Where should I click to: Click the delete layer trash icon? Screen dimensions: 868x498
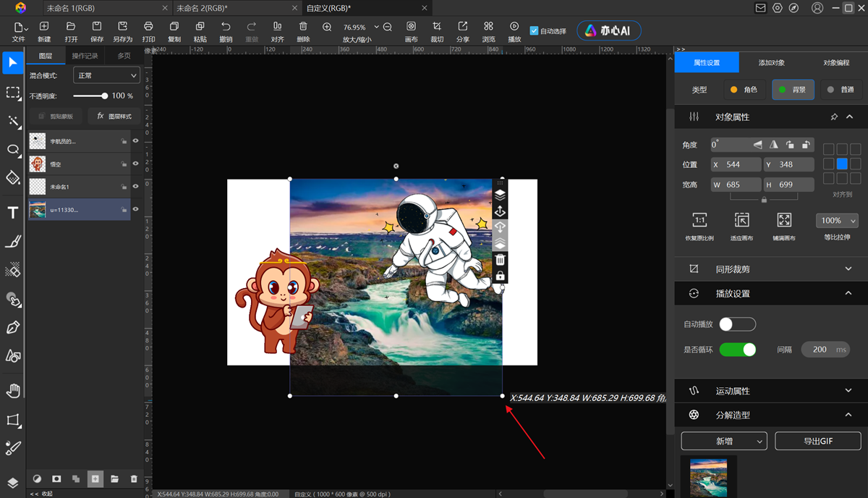[134, 479]
